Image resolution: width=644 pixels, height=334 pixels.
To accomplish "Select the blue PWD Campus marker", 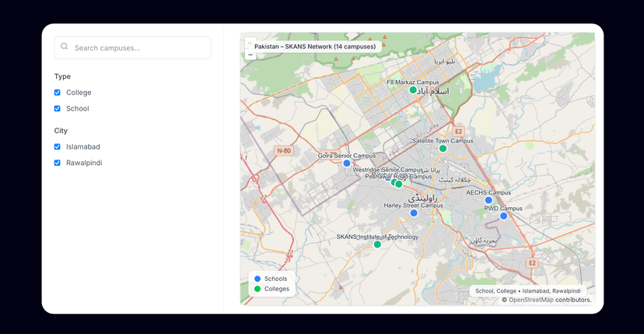I will pos(503,216).
